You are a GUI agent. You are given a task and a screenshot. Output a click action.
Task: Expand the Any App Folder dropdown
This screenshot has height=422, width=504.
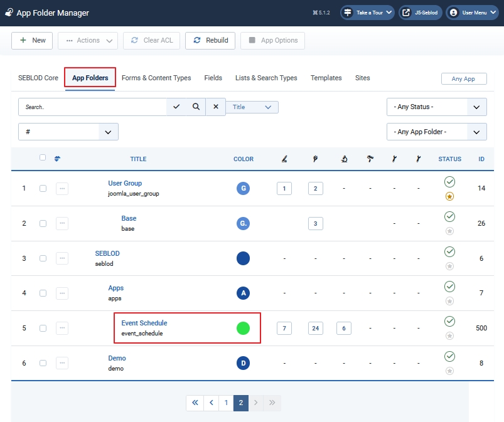pyautogui.click(x=436, y=132)
